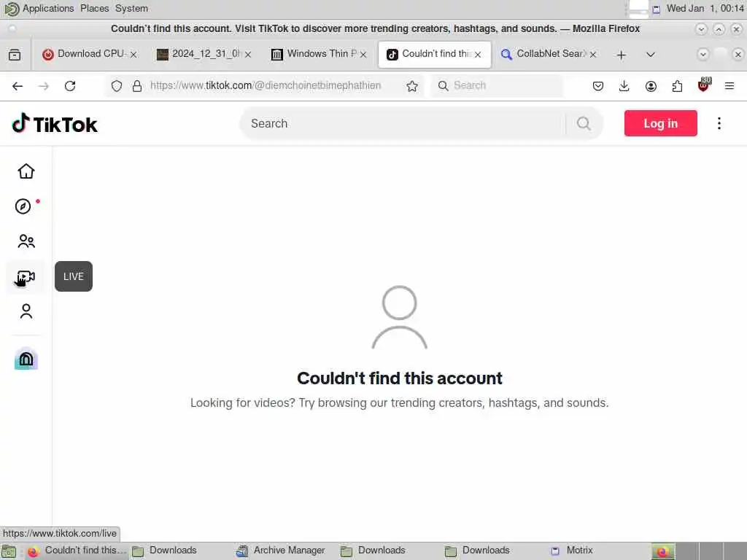Open Firefox hamburger application menu
The image size is (747, 560).
pos(729,86)
